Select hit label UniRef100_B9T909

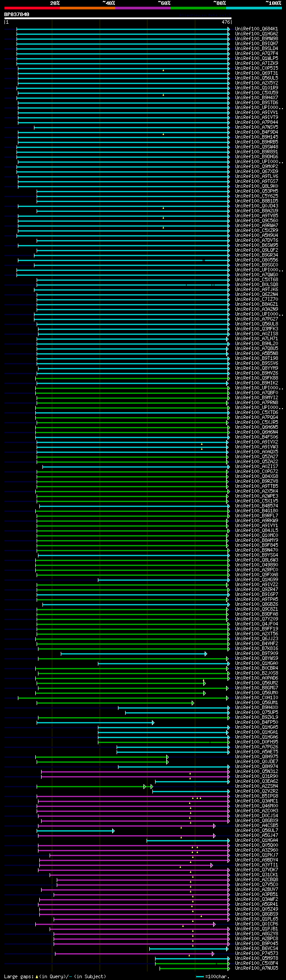257,653
